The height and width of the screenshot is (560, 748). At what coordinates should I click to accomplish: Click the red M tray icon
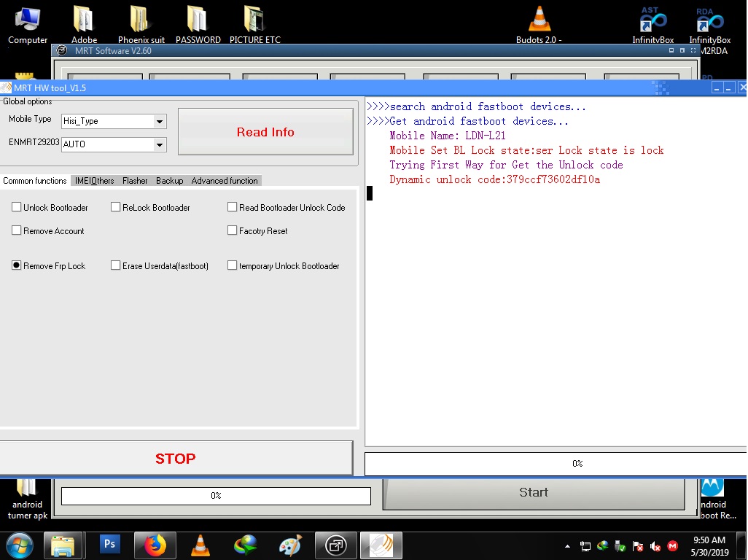673,545
